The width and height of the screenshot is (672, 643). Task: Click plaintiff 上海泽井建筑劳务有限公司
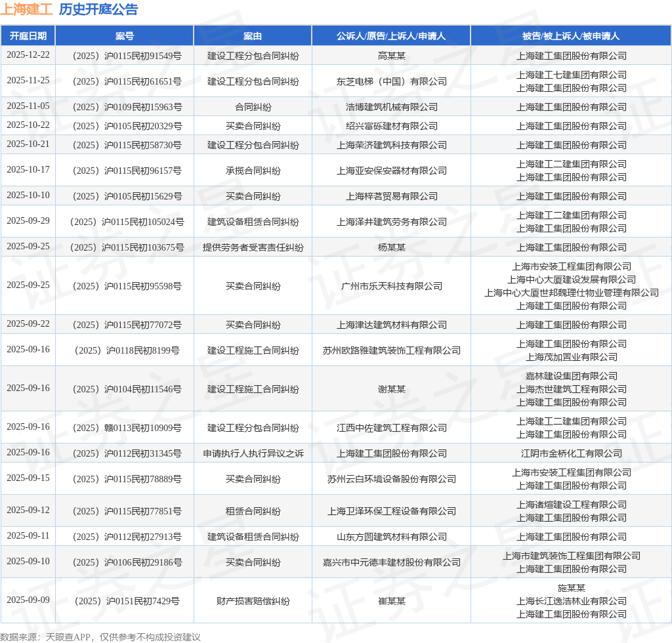tap(392, 222)
